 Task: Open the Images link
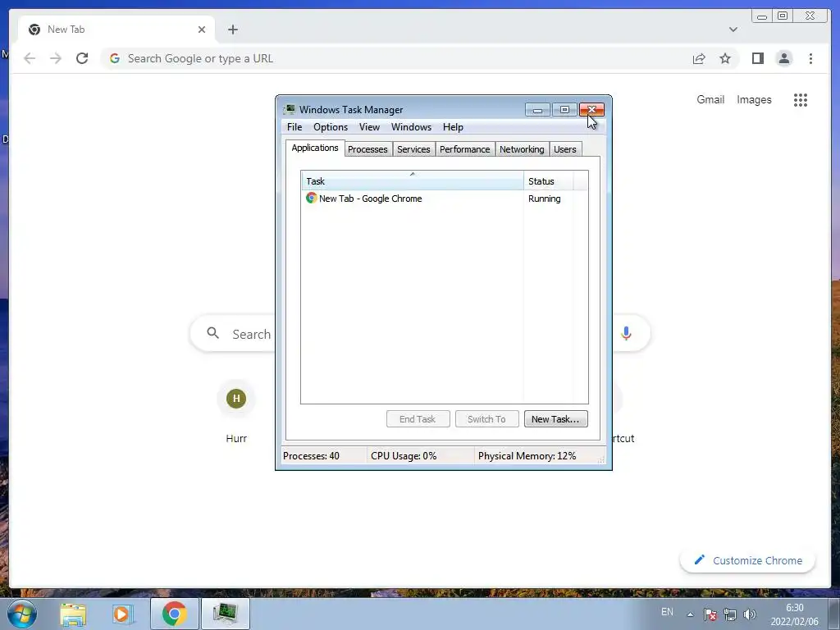click(754, 99)
